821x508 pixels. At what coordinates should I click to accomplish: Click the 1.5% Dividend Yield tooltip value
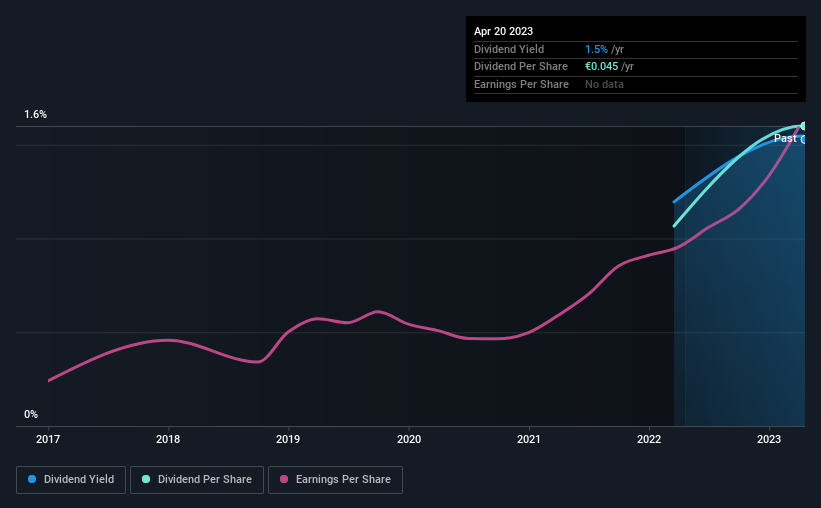click(596, 49)
